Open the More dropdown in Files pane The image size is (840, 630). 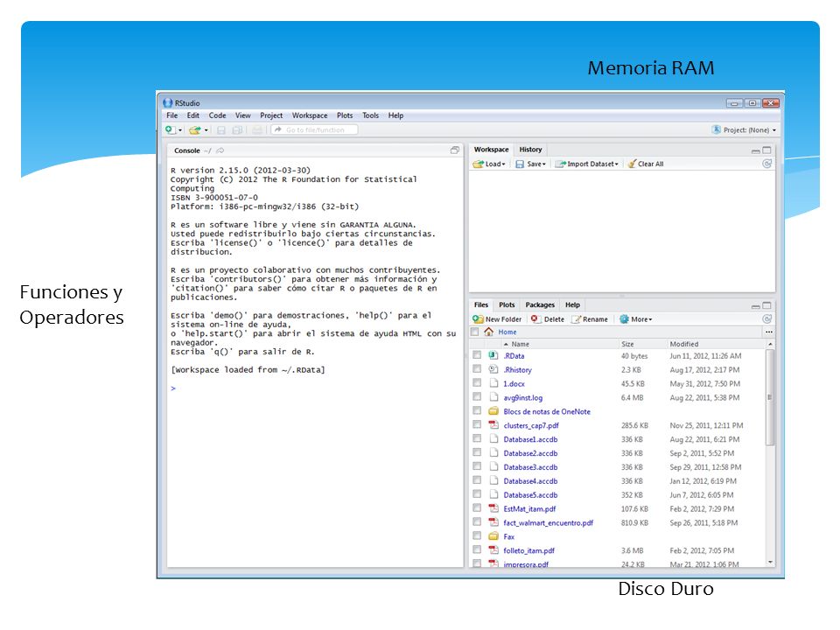(636, 319)
